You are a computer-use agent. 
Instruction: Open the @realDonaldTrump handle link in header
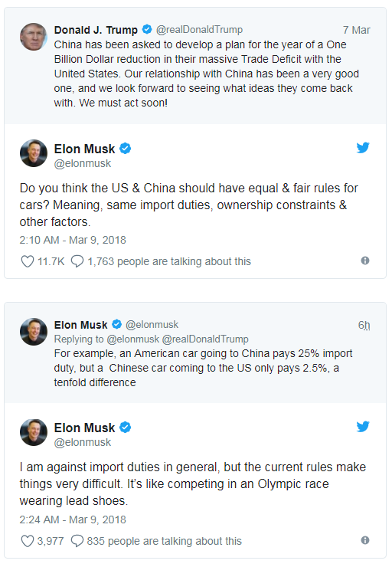pos(199,30)
